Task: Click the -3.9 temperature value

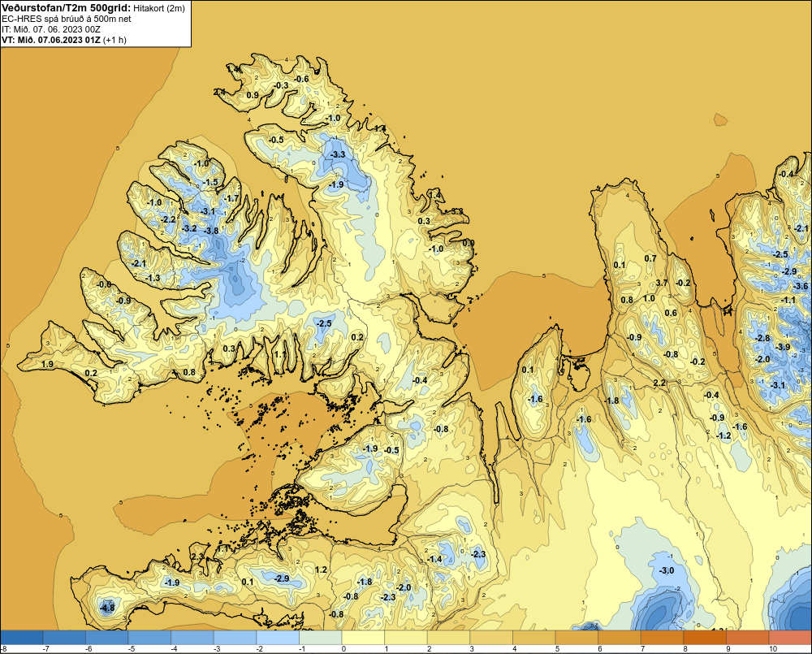Action: 783,347
